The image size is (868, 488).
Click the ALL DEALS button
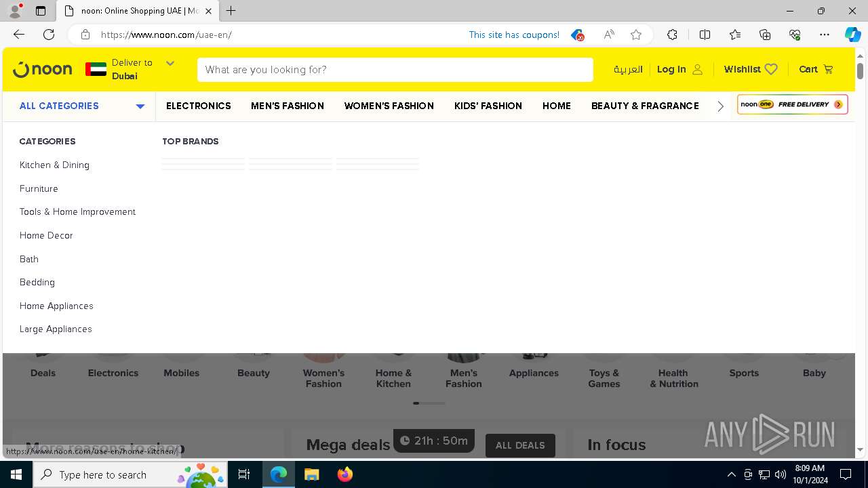point(520,445)
